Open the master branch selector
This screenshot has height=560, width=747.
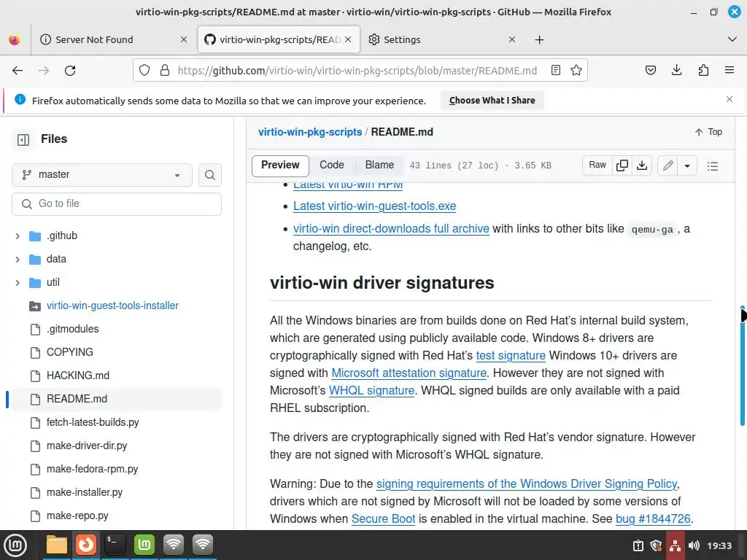(x=102, y=175)
